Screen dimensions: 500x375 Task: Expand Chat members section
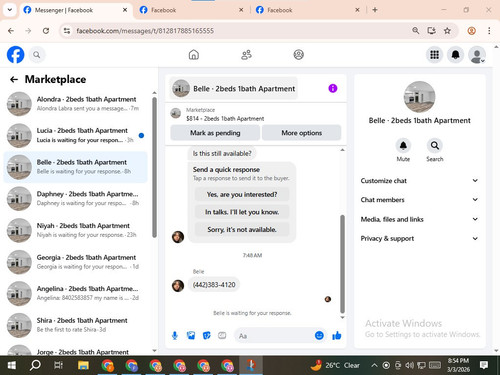419,200
